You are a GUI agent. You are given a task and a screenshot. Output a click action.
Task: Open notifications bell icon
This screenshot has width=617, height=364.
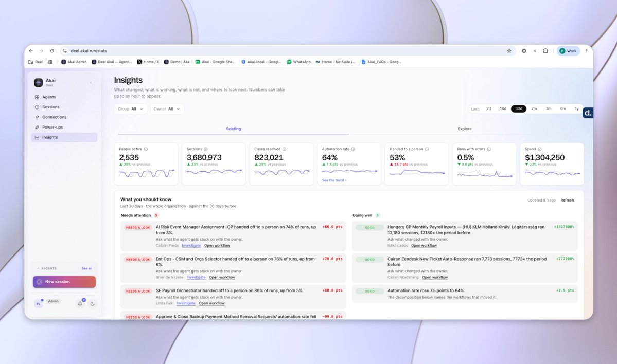coord(80,303)
